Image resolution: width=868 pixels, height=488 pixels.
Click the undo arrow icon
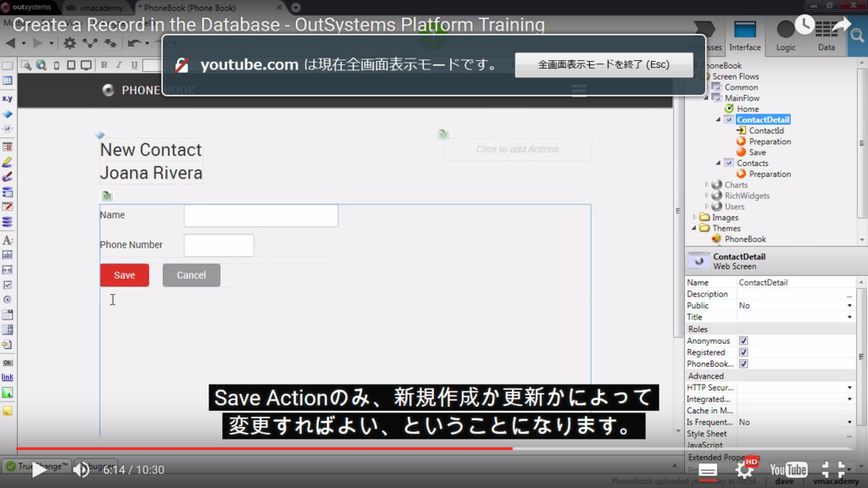[x=133, y=43]
